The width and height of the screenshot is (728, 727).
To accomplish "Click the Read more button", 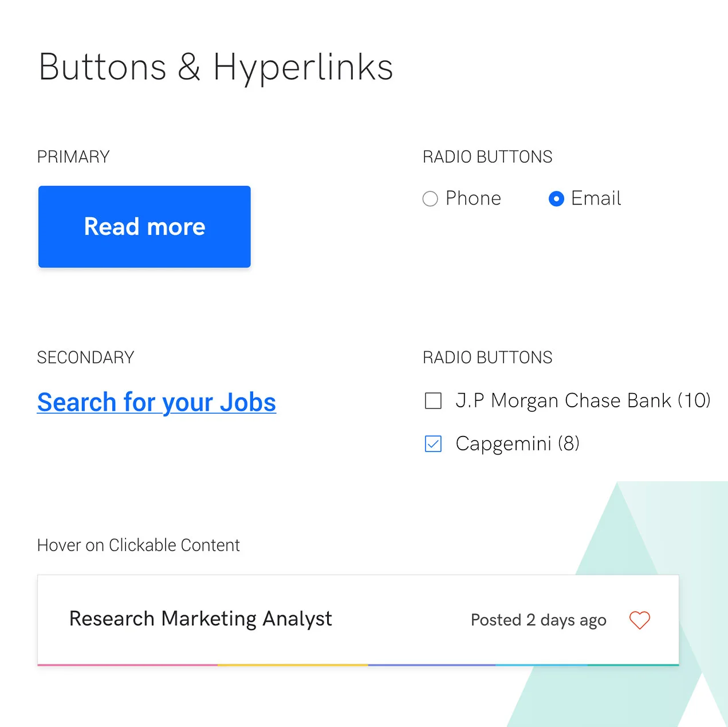I will (x=144, y=227).
